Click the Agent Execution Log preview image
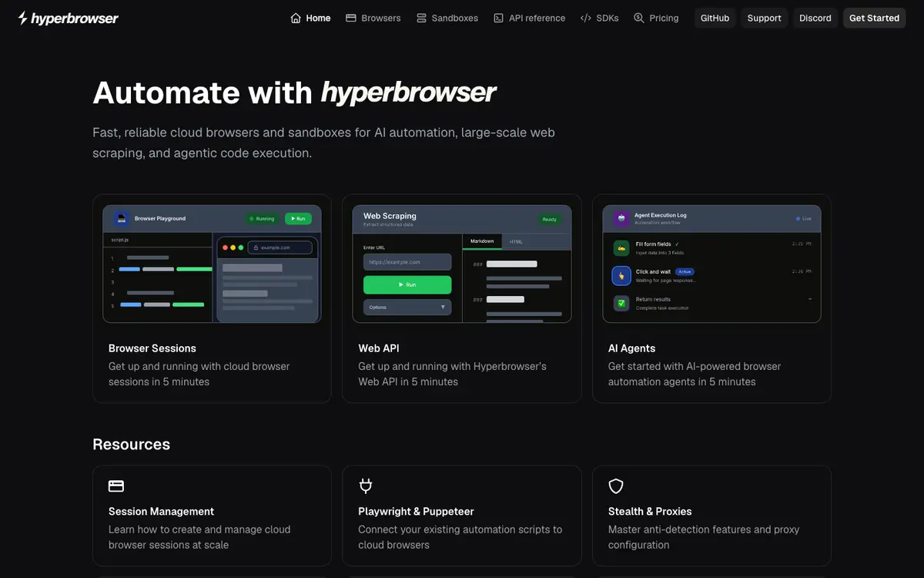 click(x=711, y=264)
